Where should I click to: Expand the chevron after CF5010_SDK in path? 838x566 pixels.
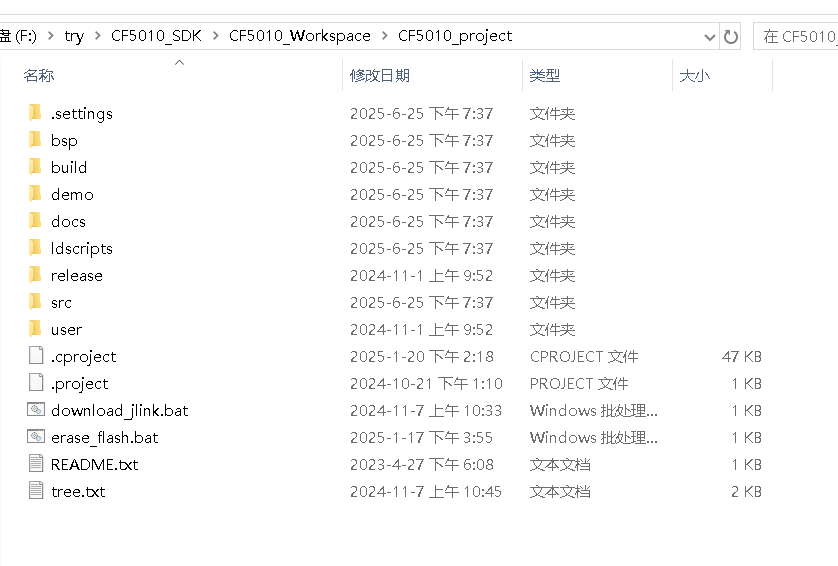click(215, 36)
